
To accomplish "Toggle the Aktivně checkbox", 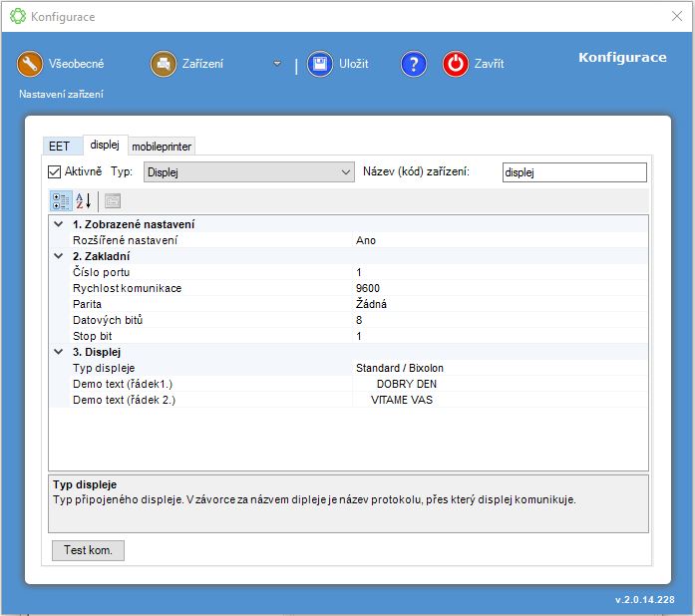I will click(55, 171).
